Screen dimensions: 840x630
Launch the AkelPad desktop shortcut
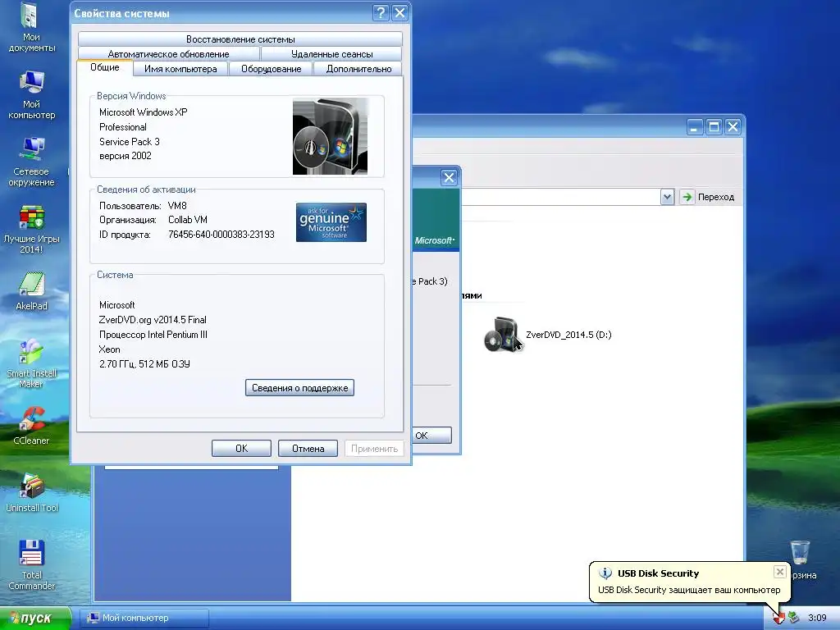(x=31, y=291)
